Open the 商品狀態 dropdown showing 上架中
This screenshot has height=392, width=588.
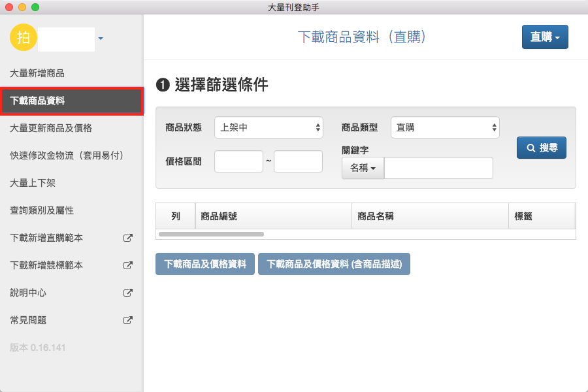point(269,127)
